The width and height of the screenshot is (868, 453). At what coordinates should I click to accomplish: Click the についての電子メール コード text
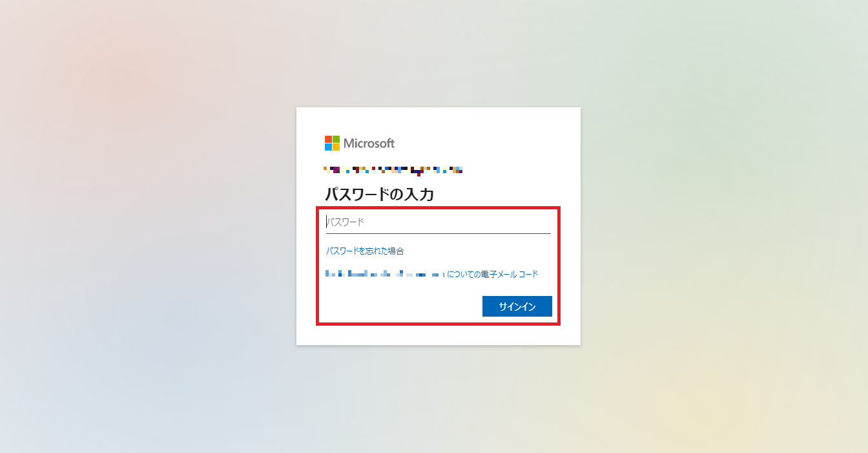point(493,274)
